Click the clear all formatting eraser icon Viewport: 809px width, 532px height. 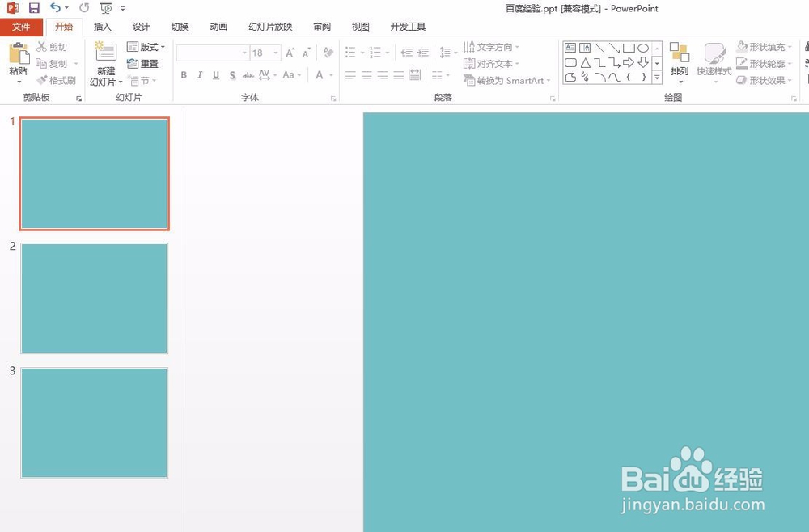coord(328,53)
